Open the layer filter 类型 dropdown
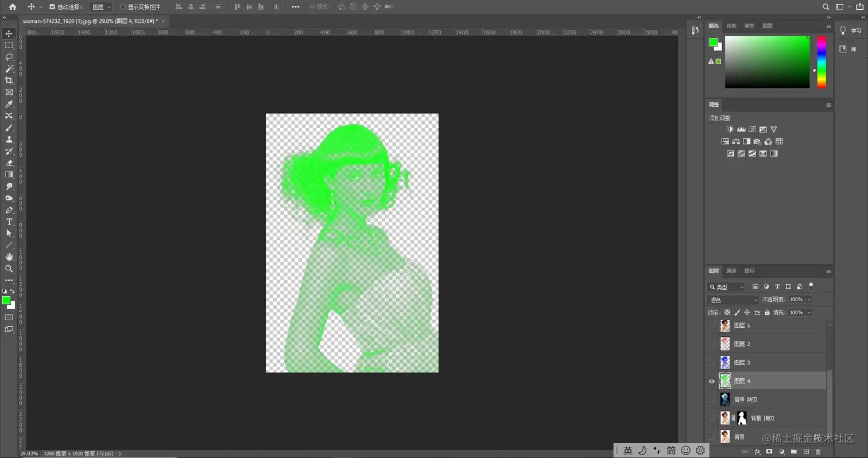Image resolution: width=868 pixels, height=458 pixels. click(726, 287)
